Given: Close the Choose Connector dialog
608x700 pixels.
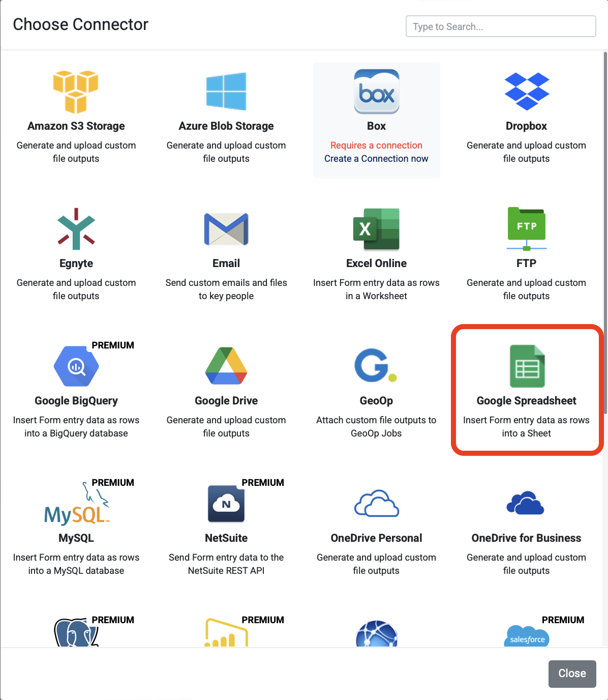Looking at the screenshot, I should (572, 674).
